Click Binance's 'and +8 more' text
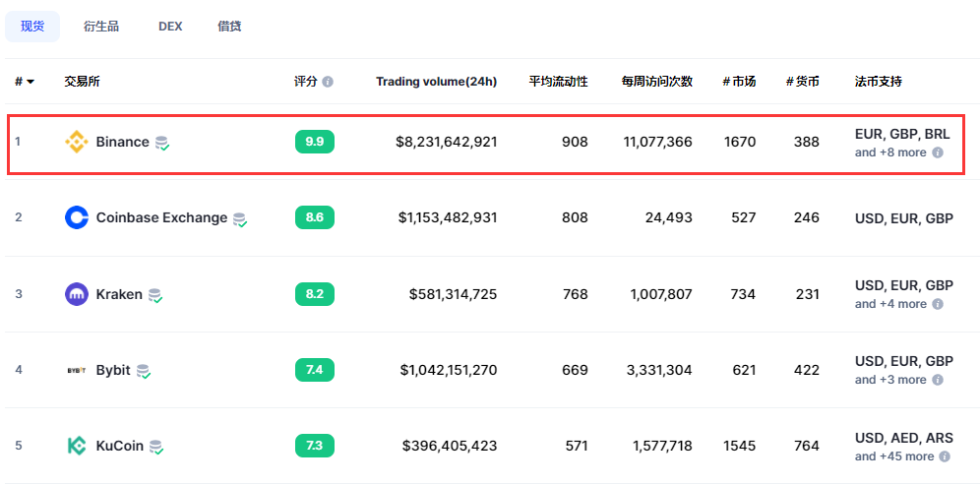Image resolution: width=980 pixels, height=485 pixels. tap(890, 152)
